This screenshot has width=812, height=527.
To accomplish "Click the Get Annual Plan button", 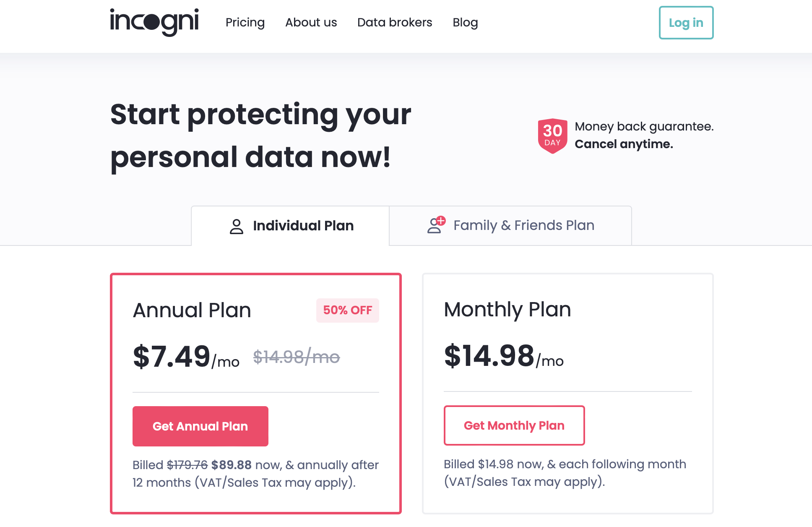I will click(x=200, y=426).
